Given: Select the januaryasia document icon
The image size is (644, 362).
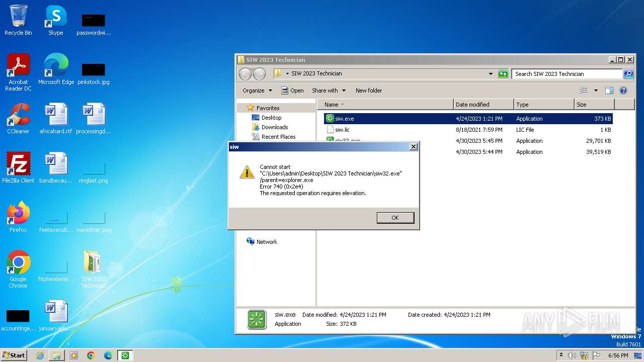Looking at the screenshot, I should tap(56, 316).
